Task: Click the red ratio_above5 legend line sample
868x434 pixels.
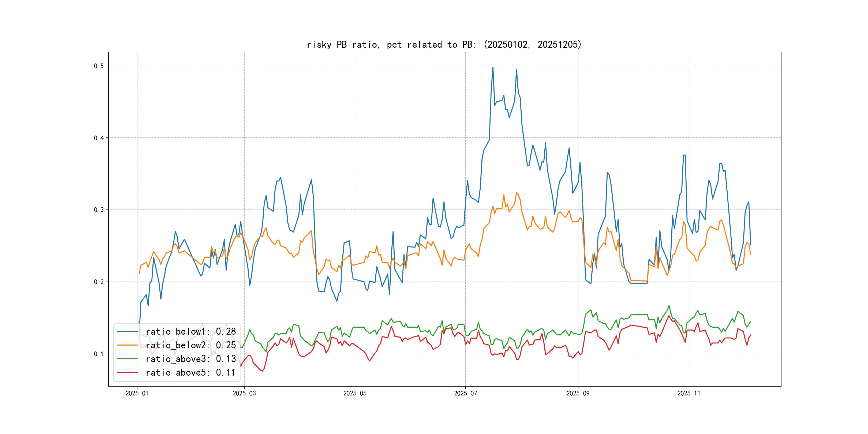Action: point(127,372)
